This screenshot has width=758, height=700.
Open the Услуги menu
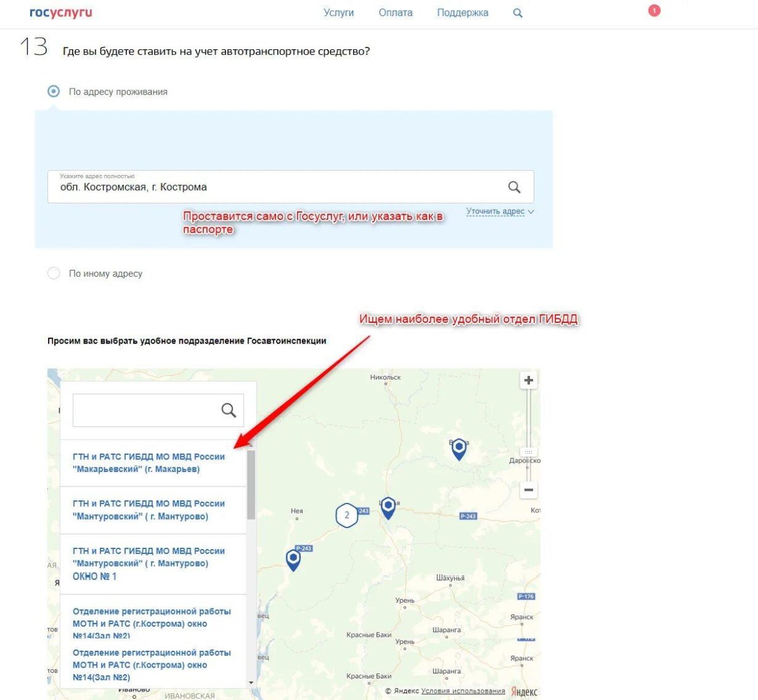339,12
